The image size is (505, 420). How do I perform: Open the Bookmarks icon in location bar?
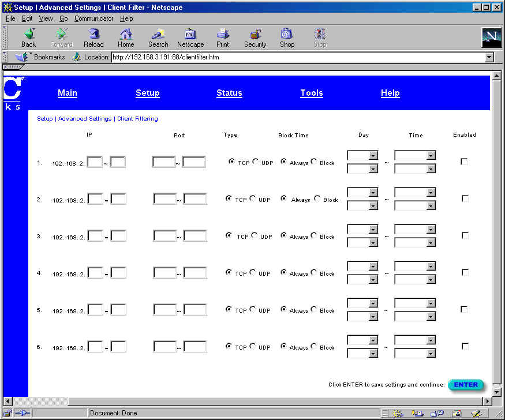(x=22, y=57)
